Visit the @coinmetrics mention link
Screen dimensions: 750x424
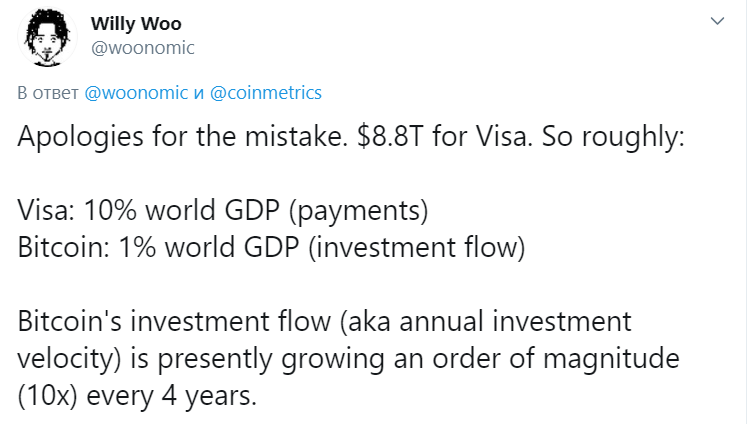tap(266, 93)
